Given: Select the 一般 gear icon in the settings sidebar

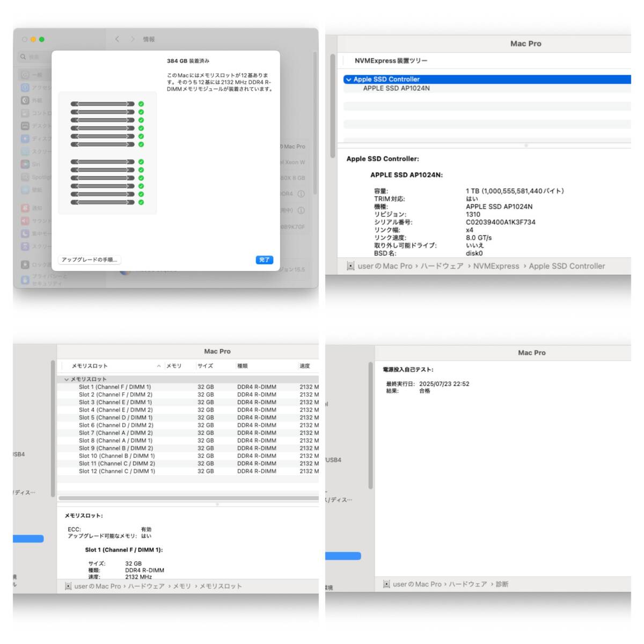Looking at the screenshot, I should point(25,75).
